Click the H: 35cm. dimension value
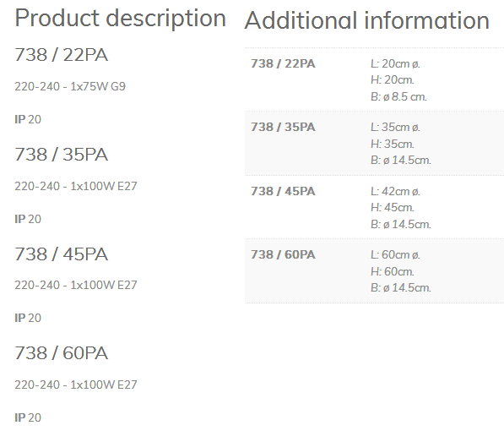This screenshot has height=431, width=504. [x=393, y=144]
